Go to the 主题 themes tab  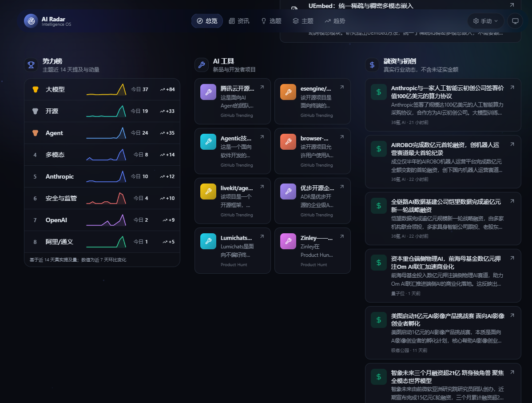(x=303, y=21)
